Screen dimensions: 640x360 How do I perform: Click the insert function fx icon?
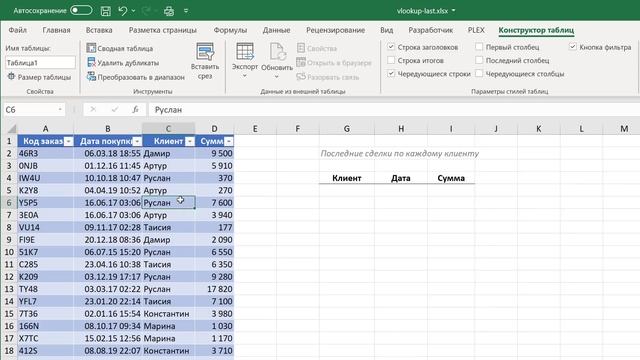click(x=136, y=109)
